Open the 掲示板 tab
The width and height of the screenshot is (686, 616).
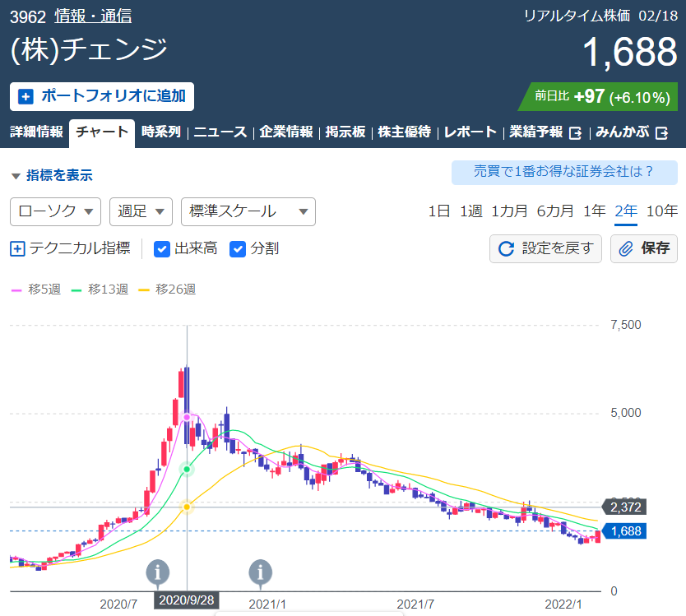[345, 132]
